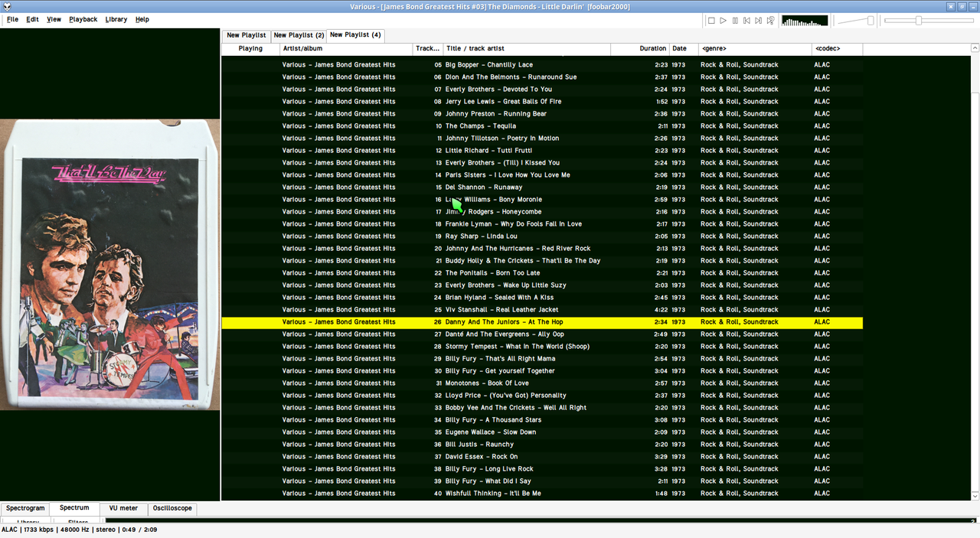Sort by the Playing column header
This screenshot has height=538, width=980.
(250, 48)
